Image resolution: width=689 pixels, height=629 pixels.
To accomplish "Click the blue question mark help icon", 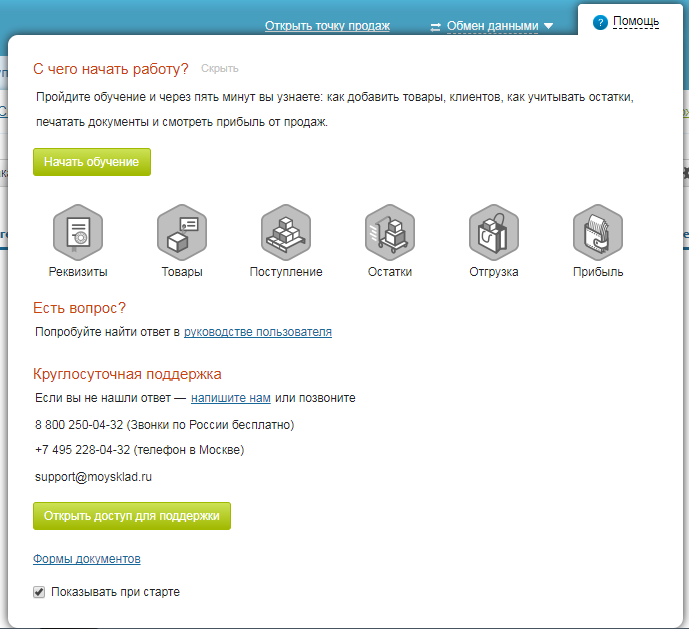I will click(600, 22).
